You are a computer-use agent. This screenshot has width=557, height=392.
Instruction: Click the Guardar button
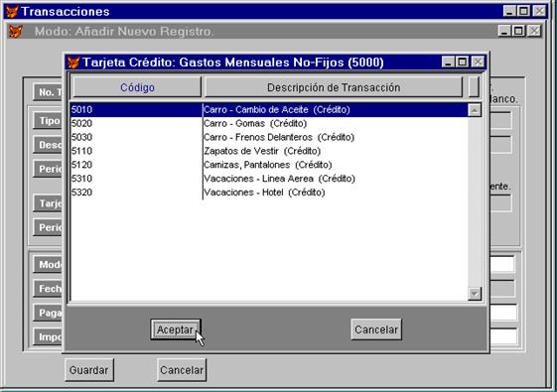(89, 370)
